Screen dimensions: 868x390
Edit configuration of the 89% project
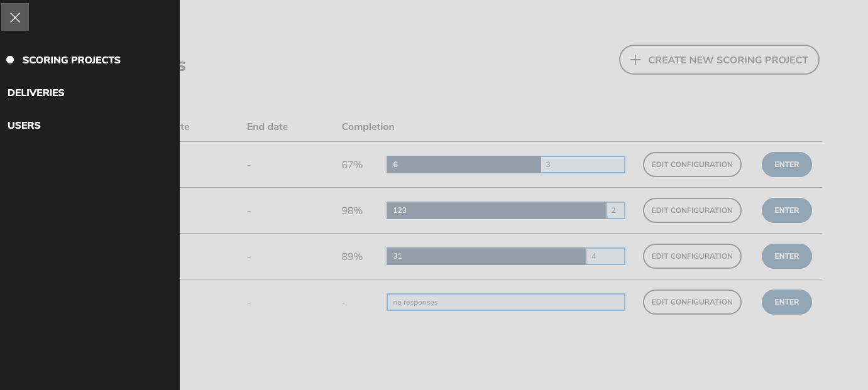point(692,256)
